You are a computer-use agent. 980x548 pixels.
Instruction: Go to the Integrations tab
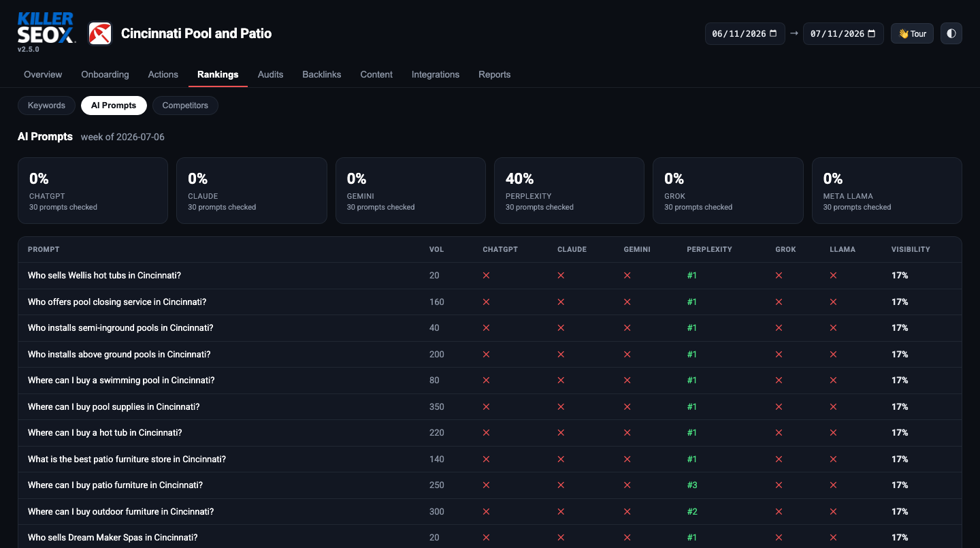[436, 74]
